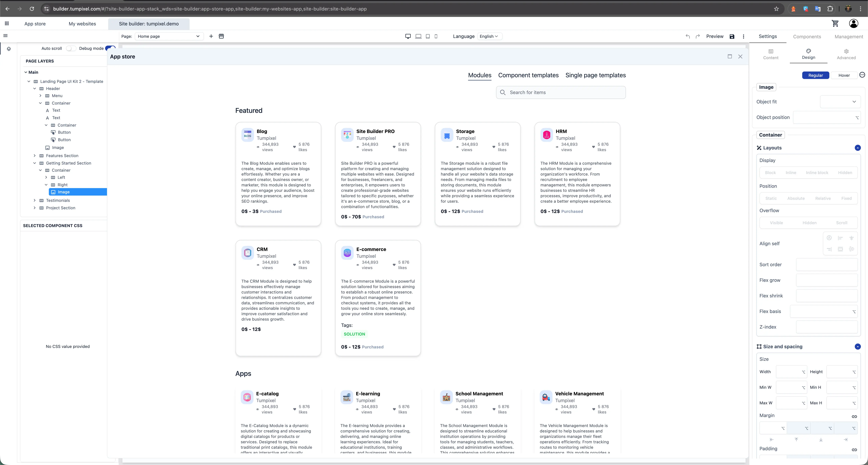The height and width of the screenshot is (465, 868).
Task: Switch to mobile preview mode
Action: point(436,36)
